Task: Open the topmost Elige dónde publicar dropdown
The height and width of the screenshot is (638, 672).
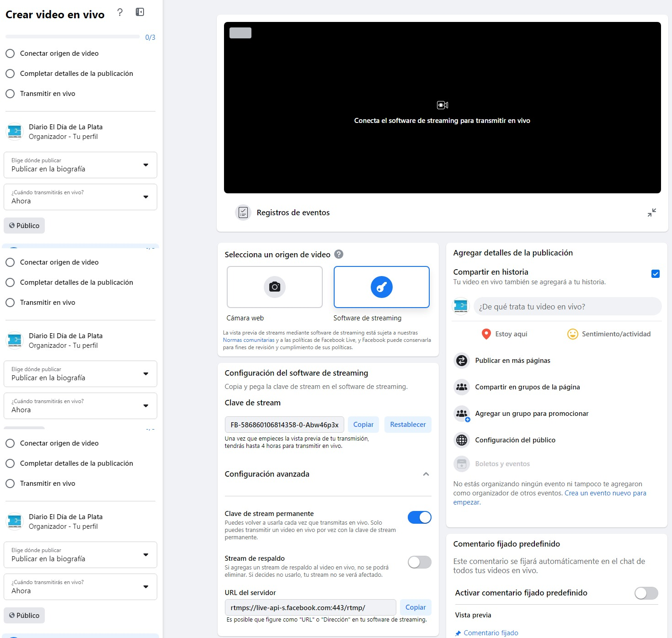Action: tap(80, 165)
